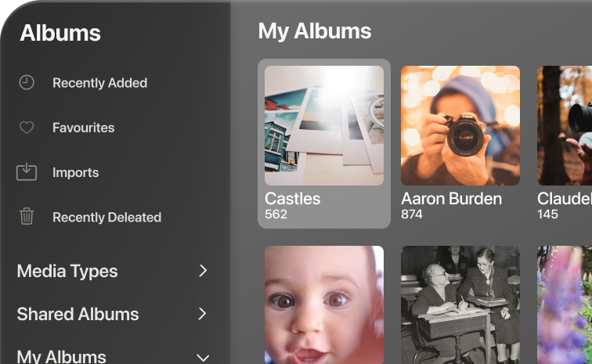Open the Castles album thumbnail

(x=324, y=125)
